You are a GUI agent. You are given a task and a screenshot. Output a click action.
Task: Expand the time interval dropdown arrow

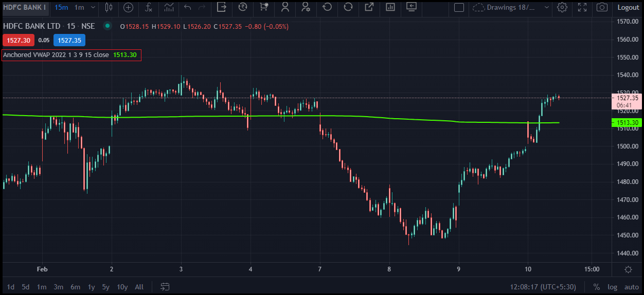[x=93, y=7]
